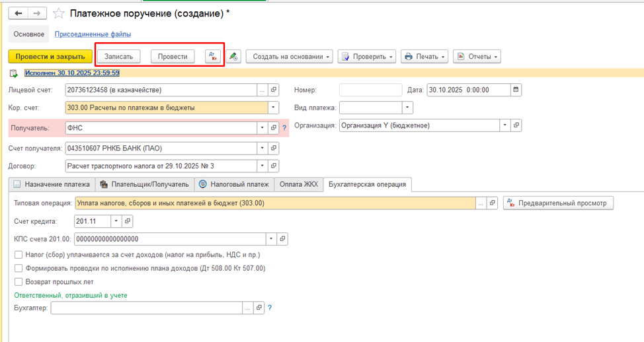The height and width of the screenshot is (342, 644).
Task: Expand Договор dropdown list
Action: [262, 166]
